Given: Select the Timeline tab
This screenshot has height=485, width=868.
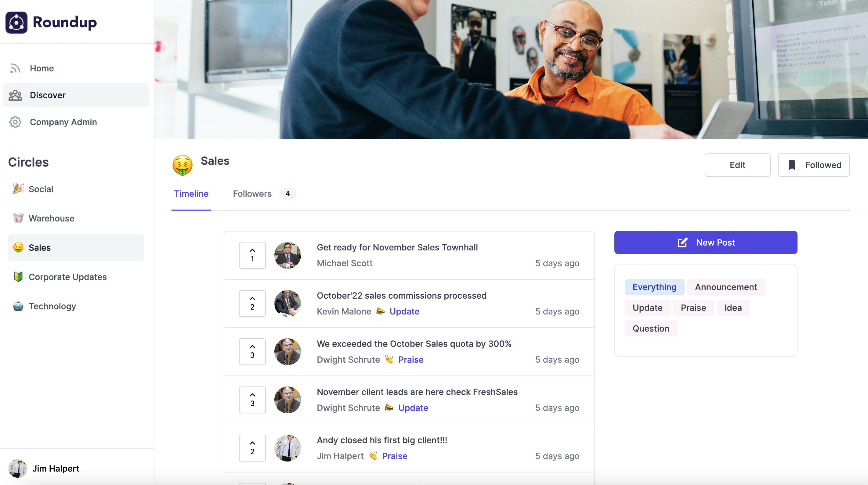Looking at the screenshot, I should (x=191, y=194).
